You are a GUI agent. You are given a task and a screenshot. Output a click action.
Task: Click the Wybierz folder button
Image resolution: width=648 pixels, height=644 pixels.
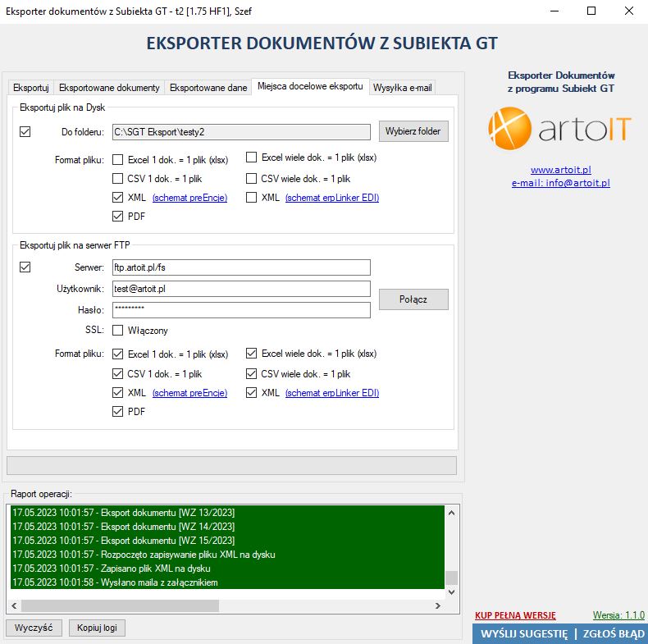pyautogui.click(x=413, y=131)
